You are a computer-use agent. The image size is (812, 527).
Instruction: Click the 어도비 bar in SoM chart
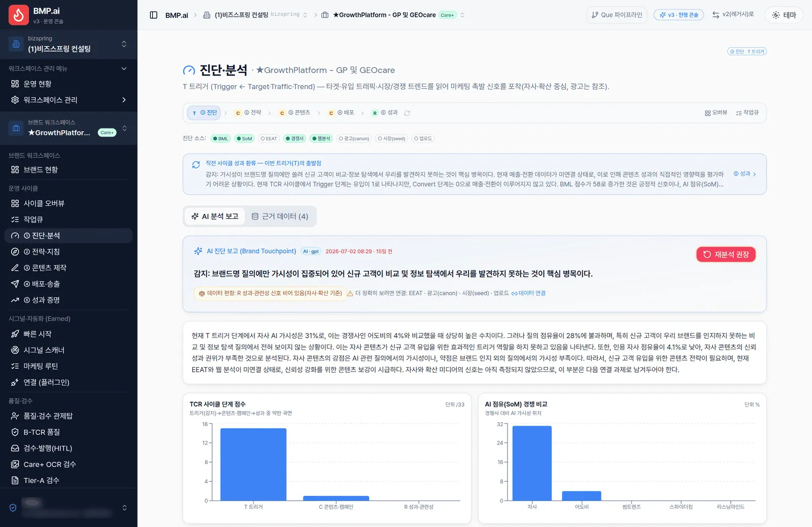582,496
